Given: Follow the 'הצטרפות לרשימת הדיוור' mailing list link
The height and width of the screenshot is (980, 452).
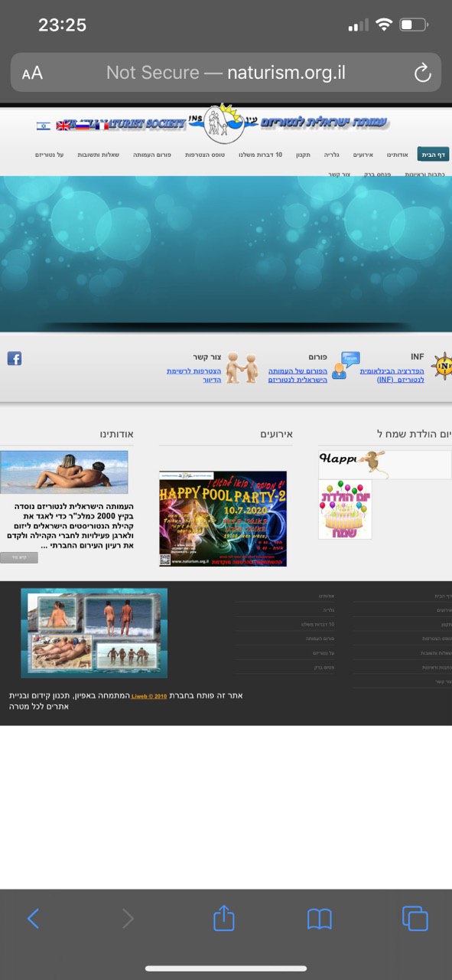Looking at the screenshot, I should point(194,375).
